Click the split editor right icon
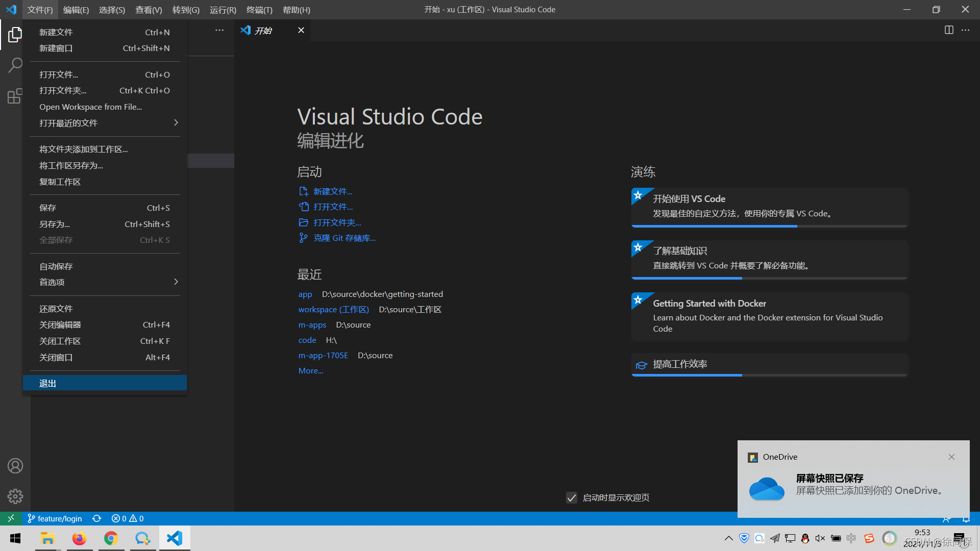Image resolution: width=980 pixels, height=551 pixels. click(948, 30)
